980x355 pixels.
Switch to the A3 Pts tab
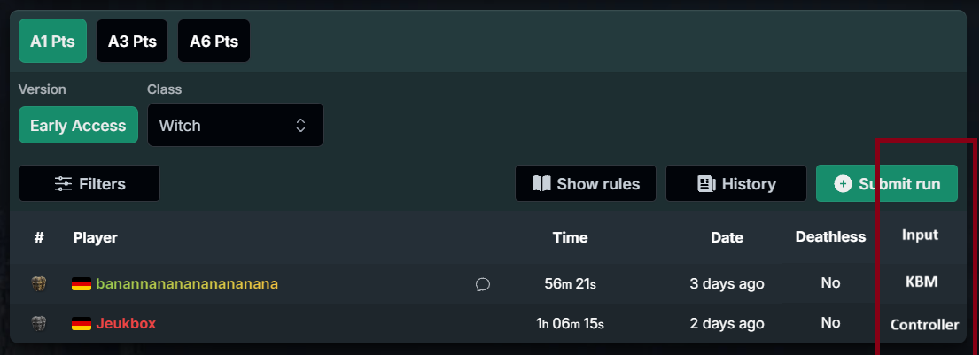[x=132, y=42]
